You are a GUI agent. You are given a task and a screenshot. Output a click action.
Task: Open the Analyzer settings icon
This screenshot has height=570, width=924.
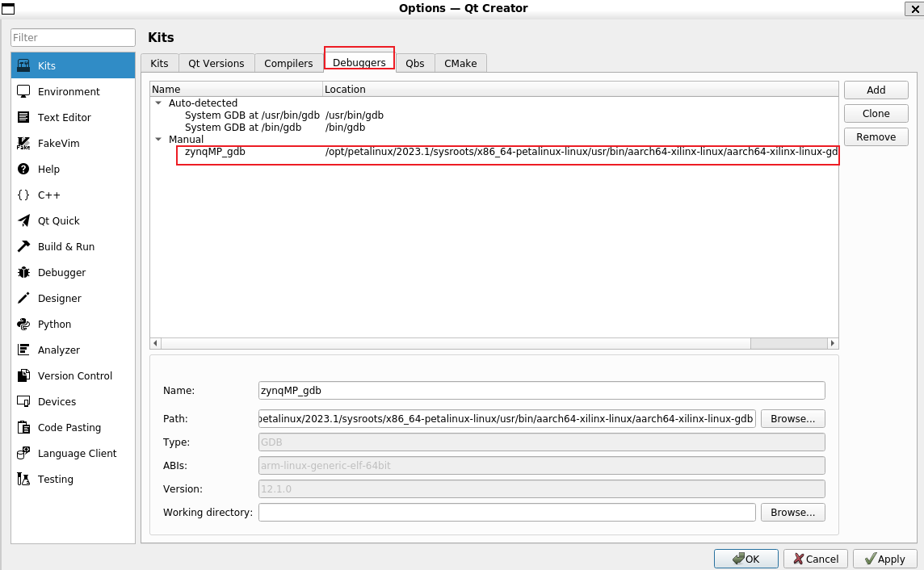pos(23,350)
